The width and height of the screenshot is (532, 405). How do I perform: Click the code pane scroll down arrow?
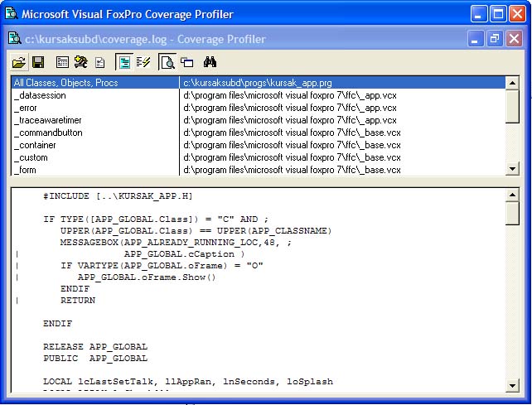point(512,385)
